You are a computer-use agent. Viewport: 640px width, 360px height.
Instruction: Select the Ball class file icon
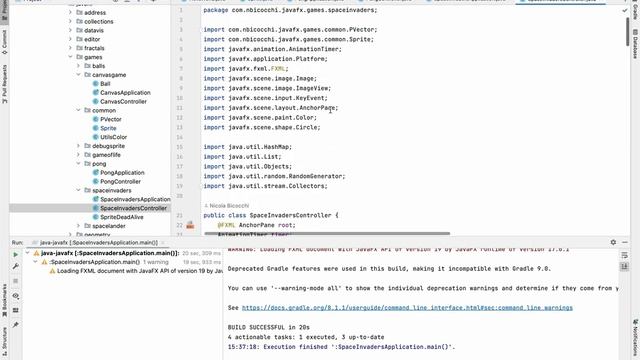[96, 84]
